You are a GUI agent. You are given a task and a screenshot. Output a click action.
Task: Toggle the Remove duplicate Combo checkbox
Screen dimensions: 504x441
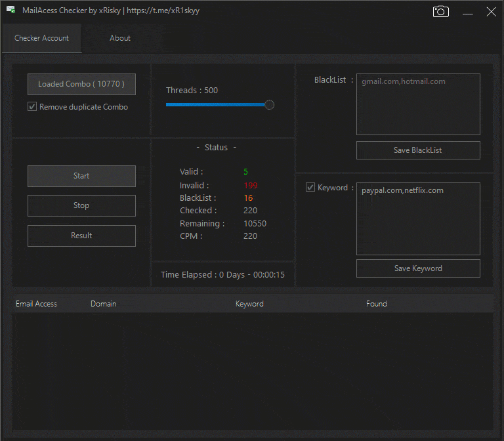click(x=32, y=107)
